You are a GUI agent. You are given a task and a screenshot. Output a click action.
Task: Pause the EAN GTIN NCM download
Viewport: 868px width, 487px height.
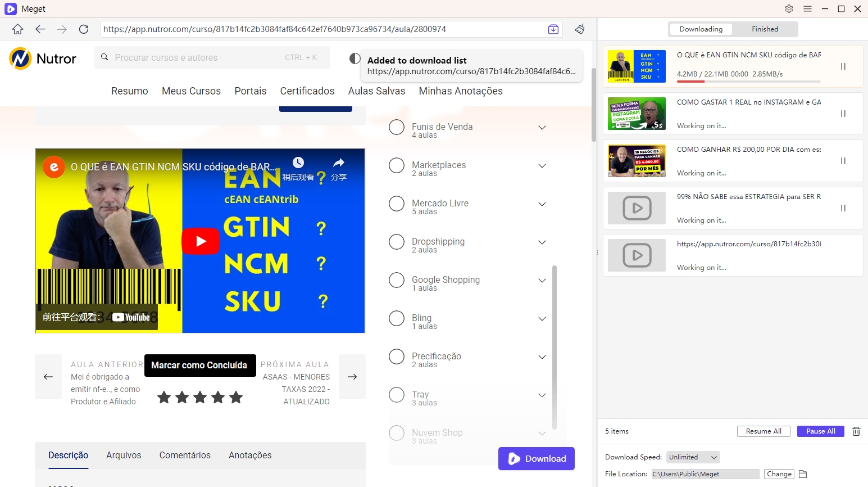(x=843, y=66)
